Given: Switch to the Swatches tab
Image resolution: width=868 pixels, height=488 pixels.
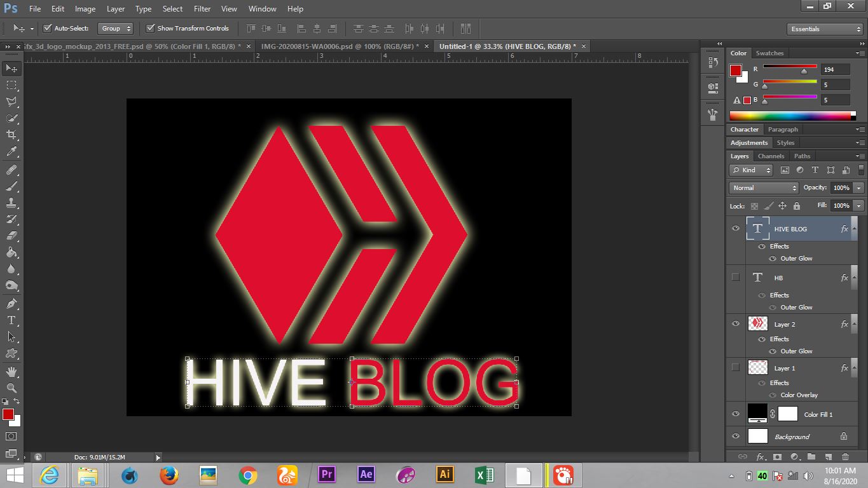Looking at the screenshot, I should [x=769, y=53].
